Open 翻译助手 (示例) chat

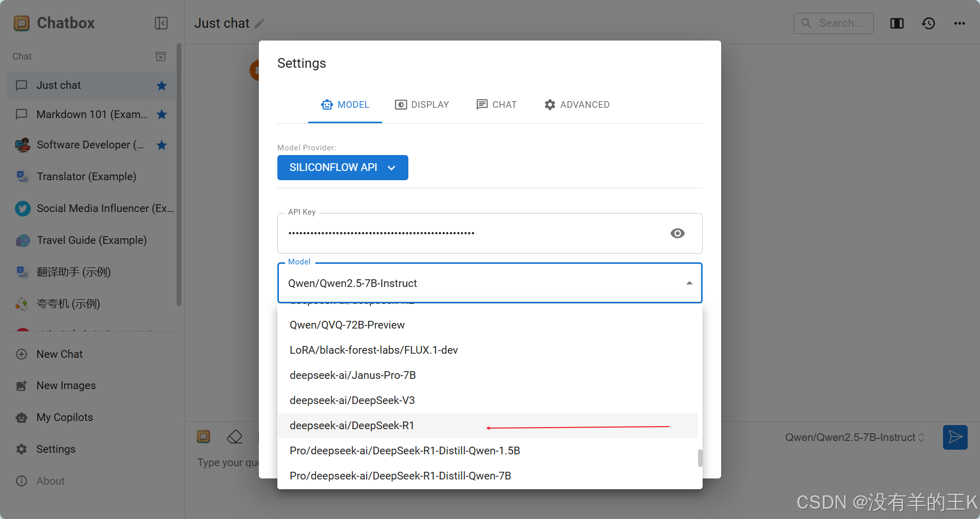point(91,272)
